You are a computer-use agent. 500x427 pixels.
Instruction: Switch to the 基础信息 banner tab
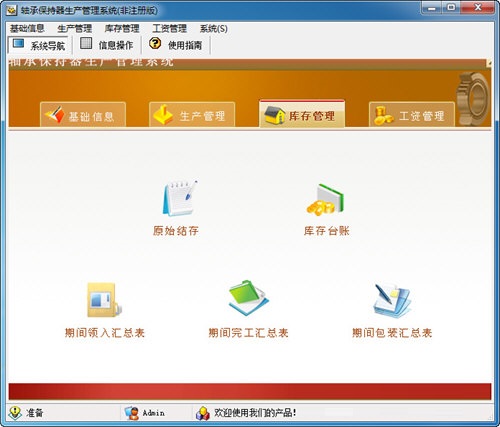pos(83,115)
